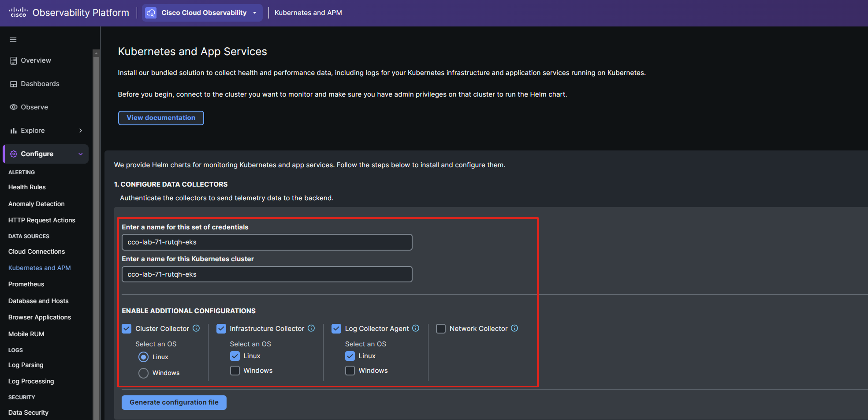Click the hamburger menu icon in sidebar

(x=13, y=40)
